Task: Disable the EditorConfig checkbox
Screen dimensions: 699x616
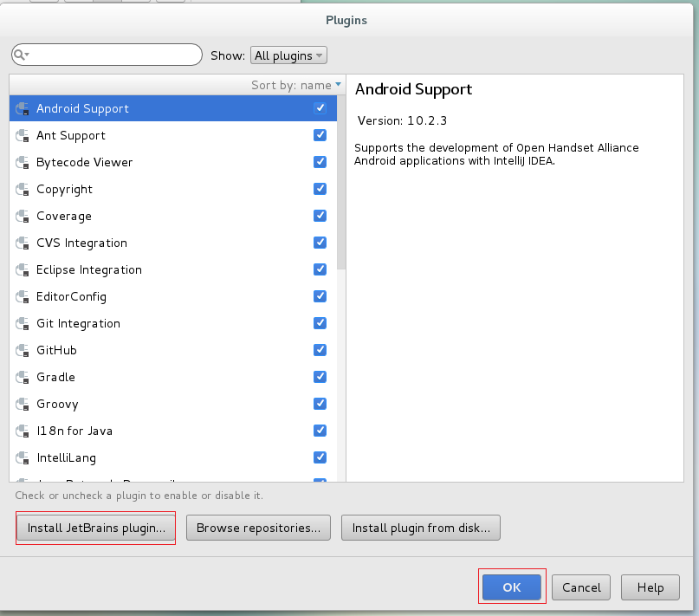Action: (320, 295)
